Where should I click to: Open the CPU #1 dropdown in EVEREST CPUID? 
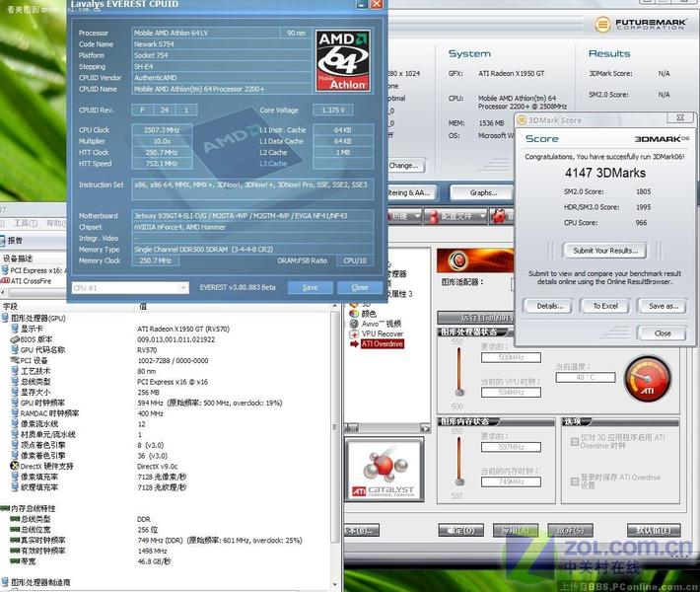[130, 288]
